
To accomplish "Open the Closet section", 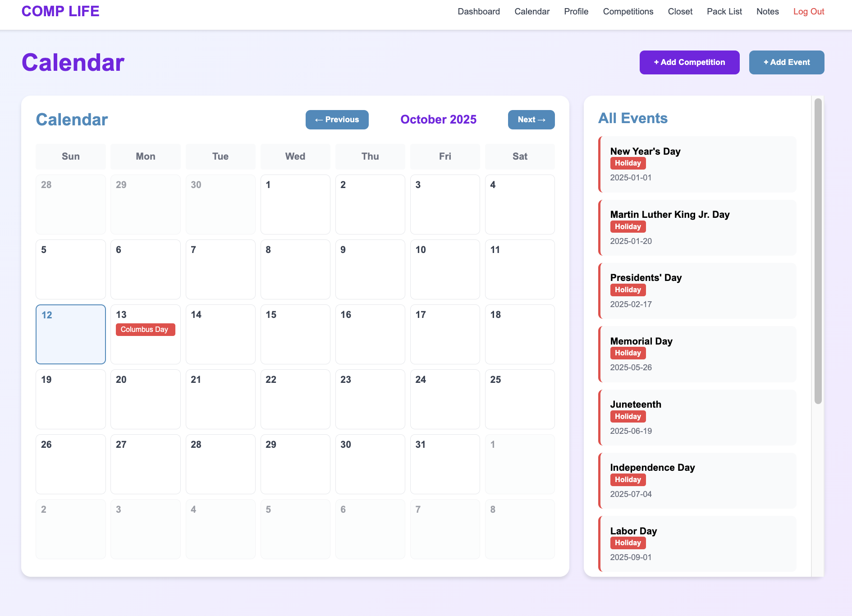I will pyautogui.click(x=680, y=11).
